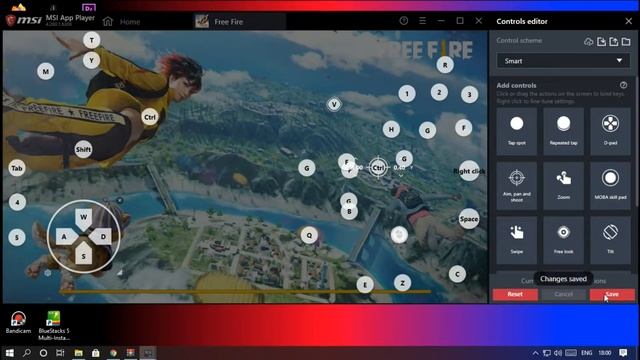This screenshot has width=640, height=360.
Task: Select the R key marker
Action: [x=445, y=64]
